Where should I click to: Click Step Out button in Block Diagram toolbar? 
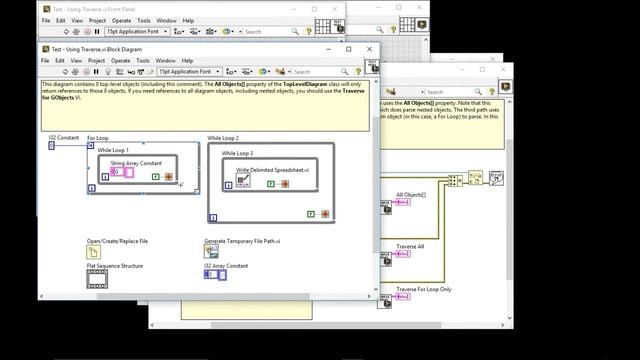(150, 72)
